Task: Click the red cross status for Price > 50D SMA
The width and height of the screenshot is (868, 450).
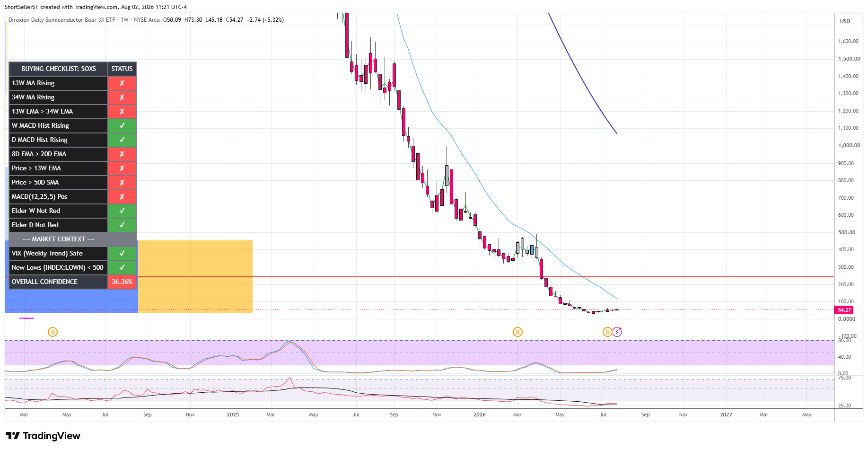Action: click(122, 182)
